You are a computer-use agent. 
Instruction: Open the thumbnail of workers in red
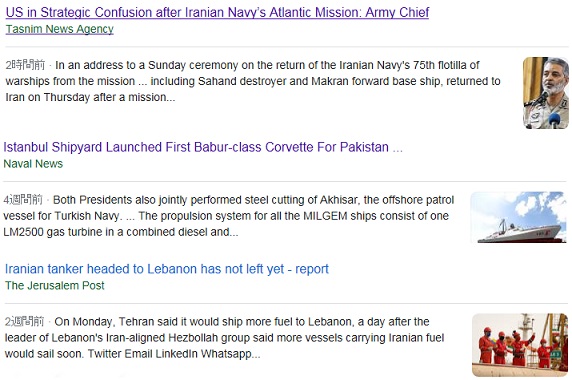tap(520, 345)
